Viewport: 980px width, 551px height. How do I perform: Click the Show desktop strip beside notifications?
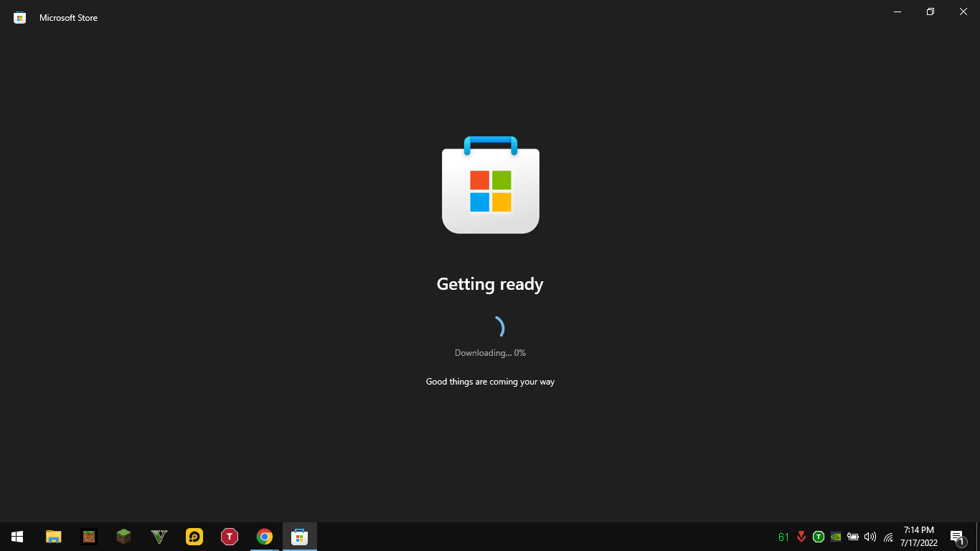978,537
